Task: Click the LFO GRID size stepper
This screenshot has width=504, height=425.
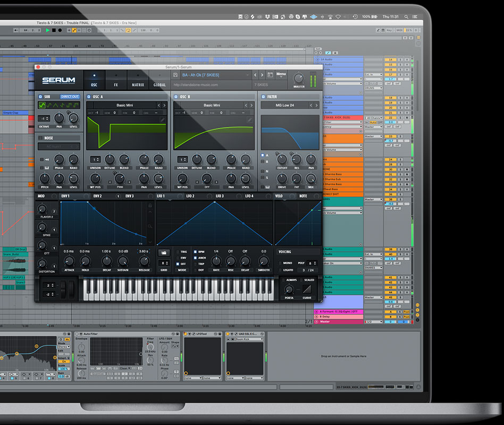Action: click(x=164, y=263)
